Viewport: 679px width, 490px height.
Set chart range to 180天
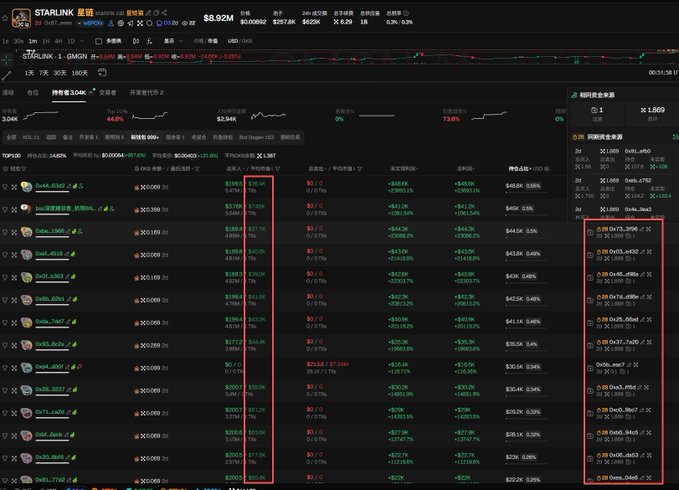(x=79, y=73)
